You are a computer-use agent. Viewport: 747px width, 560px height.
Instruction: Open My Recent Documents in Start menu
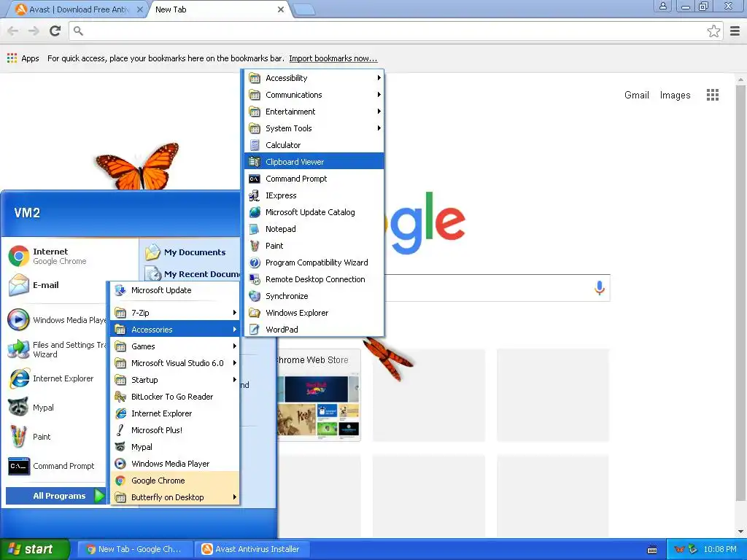(192, 274)
